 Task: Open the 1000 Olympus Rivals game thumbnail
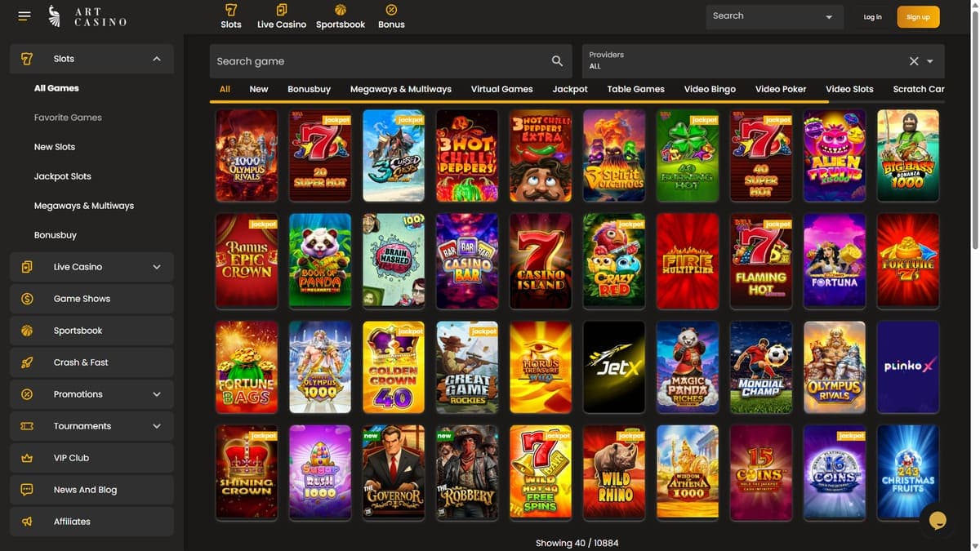point(247,156)
